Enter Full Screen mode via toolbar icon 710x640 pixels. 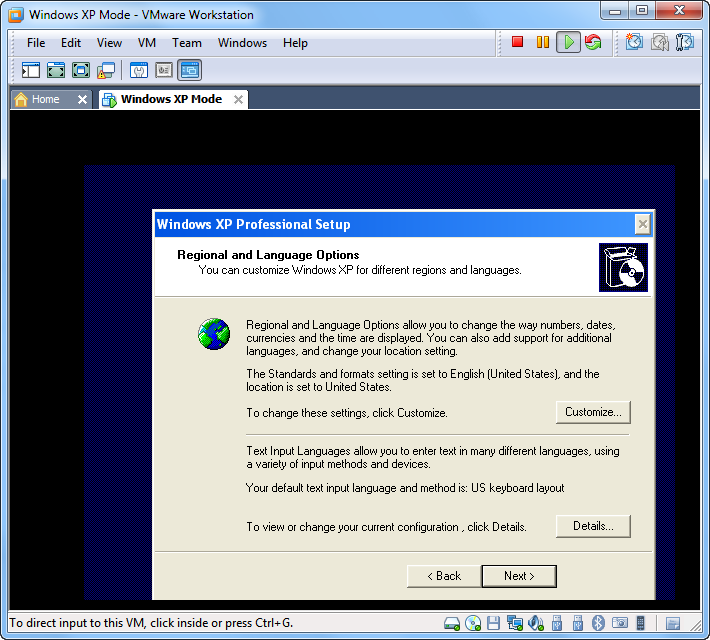[x=81, y=70]
